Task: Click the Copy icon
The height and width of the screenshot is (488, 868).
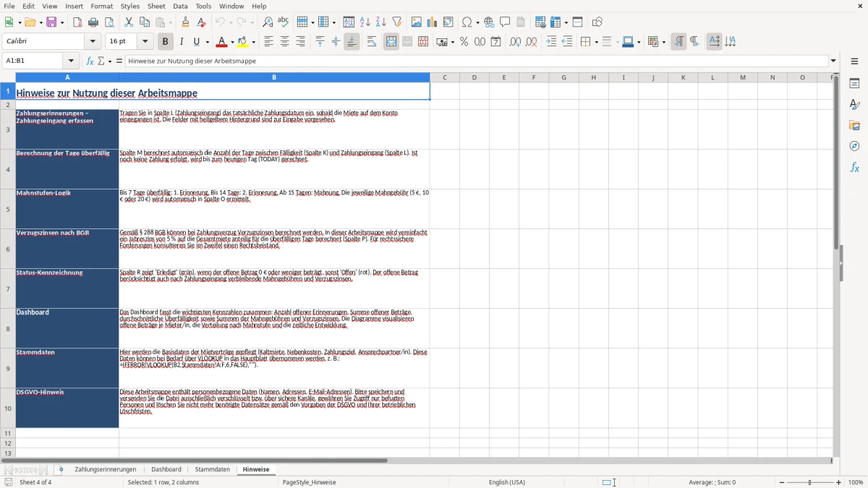Action: (x=145, y=22)
